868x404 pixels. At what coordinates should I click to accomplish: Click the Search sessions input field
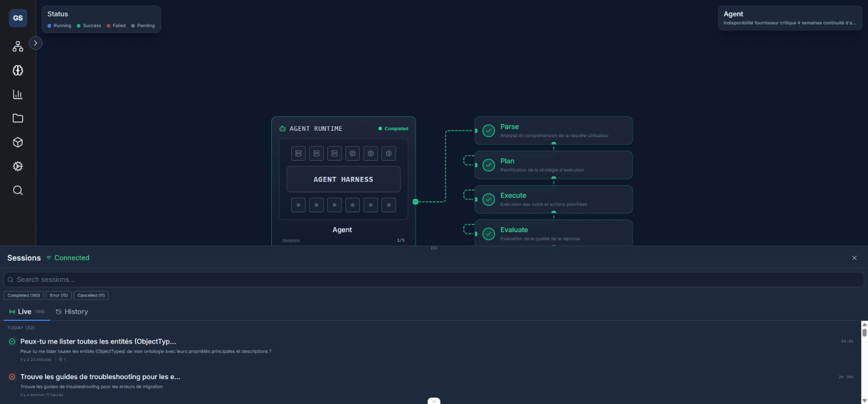(x=433, y=280)
